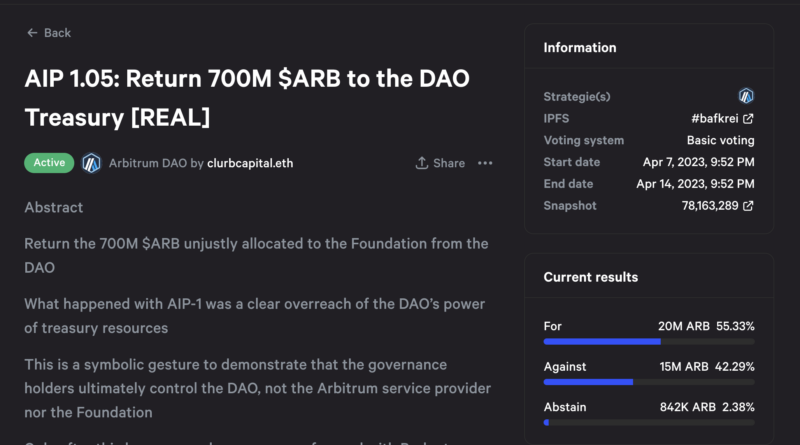
Task: Click the Arbitrum DAO space name
Action: pos(147,163)
